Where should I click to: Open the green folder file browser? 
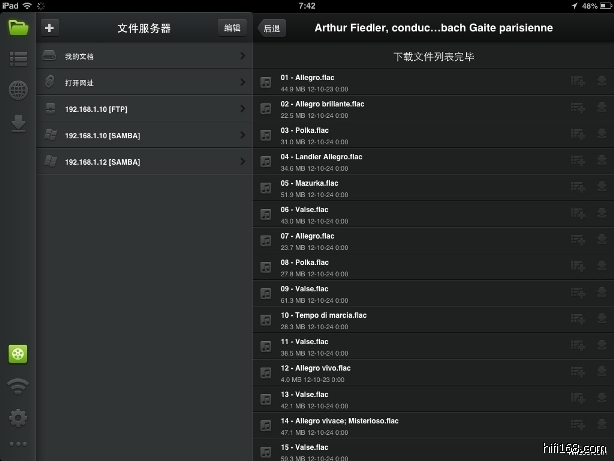coord(18,27)
